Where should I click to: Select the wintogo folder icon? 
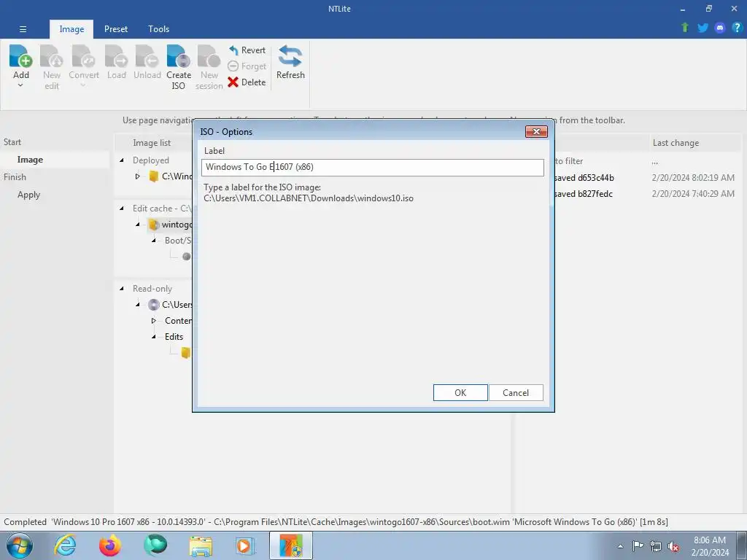(153, 225)
